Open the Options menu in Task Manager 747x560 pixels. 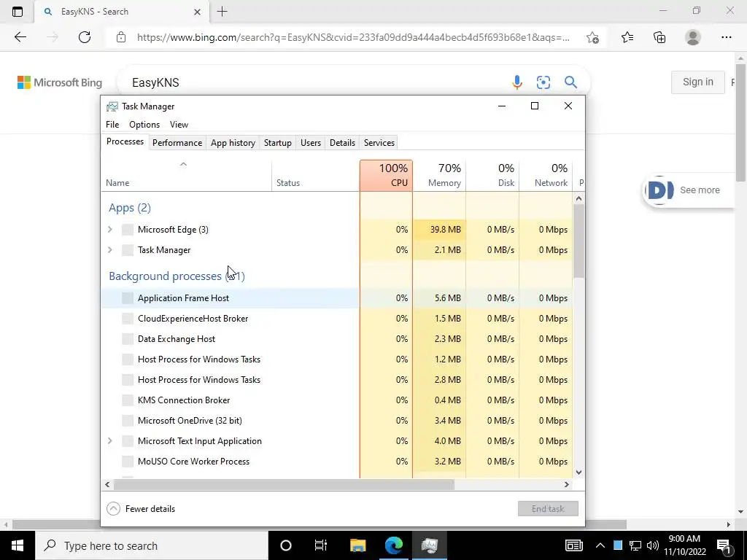pos(144,124)
